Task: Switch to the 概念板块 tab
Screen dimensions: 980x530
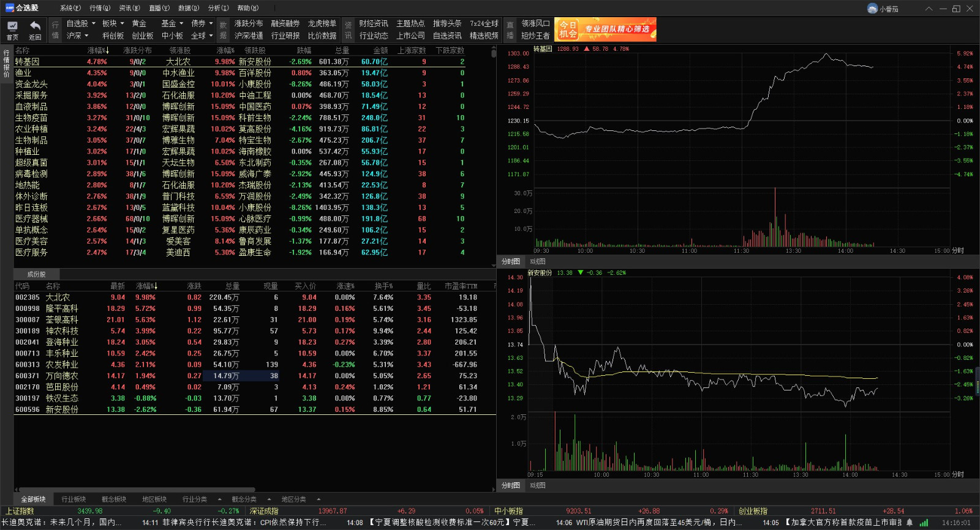Action: [x=114, y=499]
